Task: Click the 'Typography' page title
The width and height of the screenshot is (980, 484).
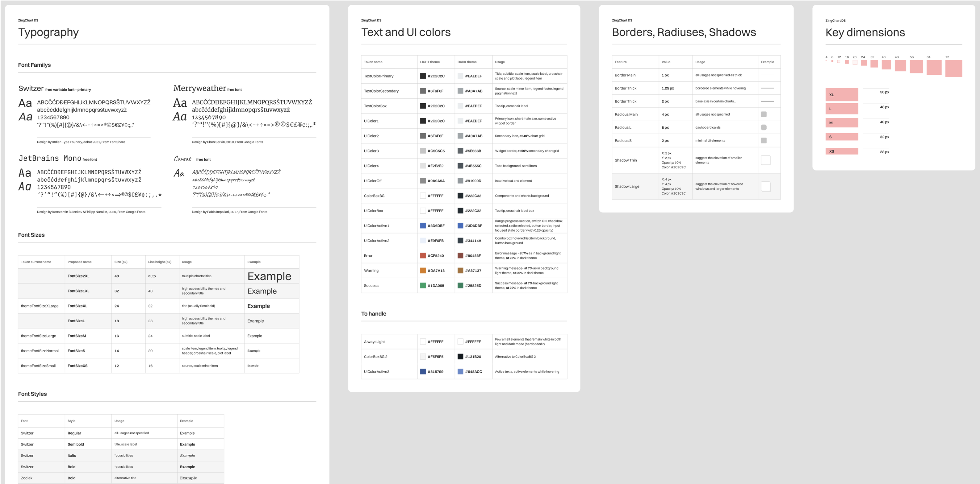Action: [x=48, y=32]
